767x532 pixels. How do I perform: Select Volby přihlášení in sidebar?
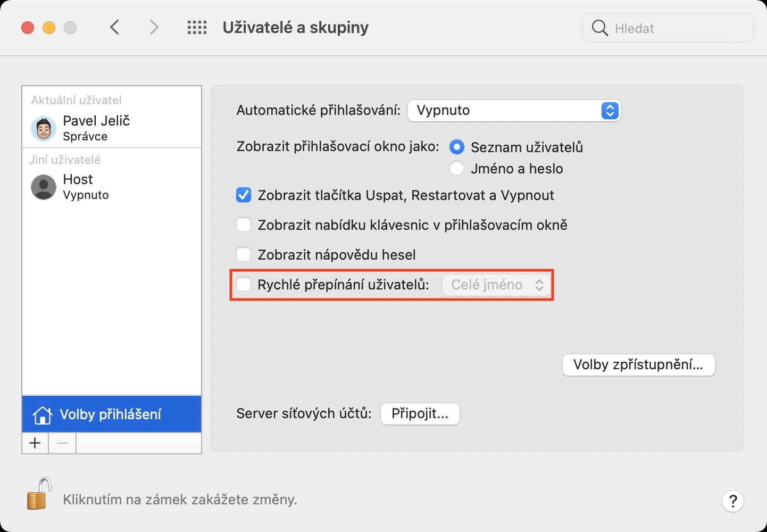click(x=112, y=414)
